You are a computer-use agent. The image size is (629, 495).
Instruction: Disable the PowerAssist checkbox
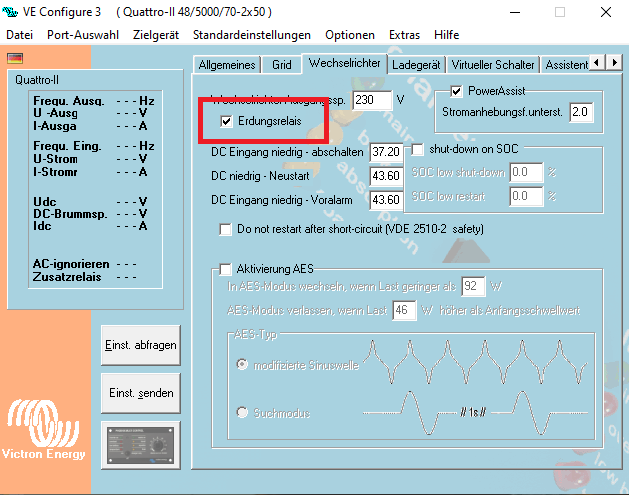(456, 91)
